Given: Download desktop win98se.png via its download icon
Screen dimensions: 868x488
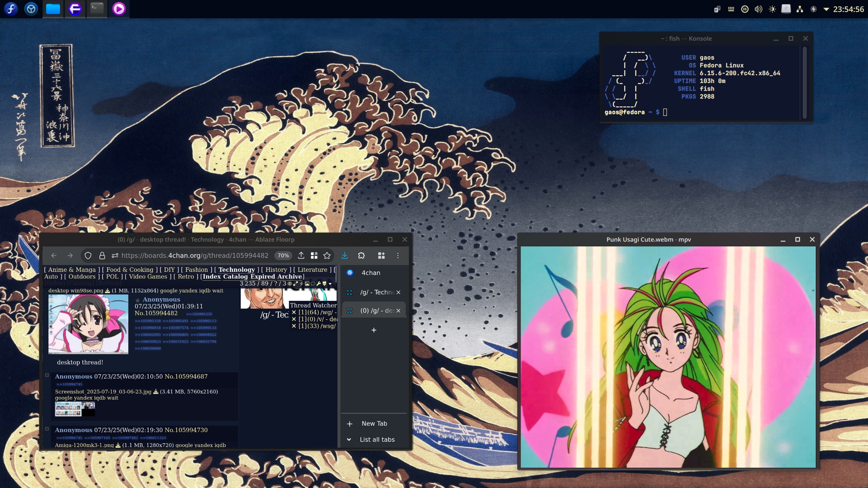Looking at the screenshot, I should (107, 291).
